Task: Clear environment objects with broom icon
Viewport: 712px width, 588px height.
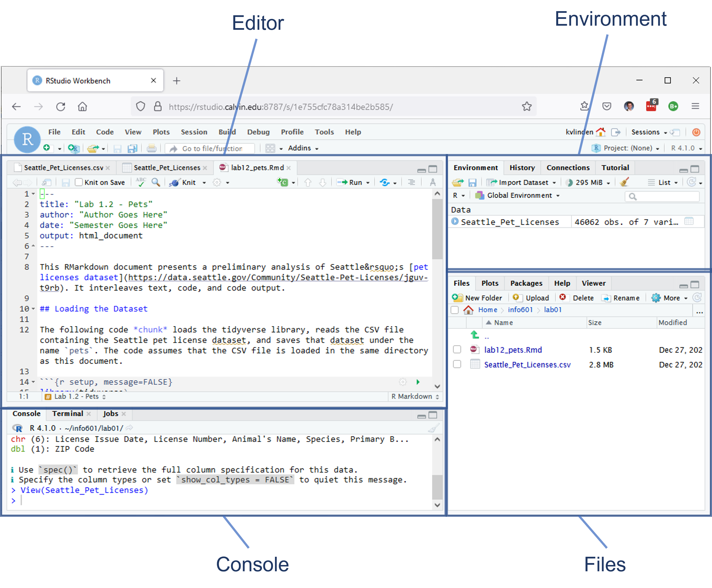Action: tap(624, 182)
